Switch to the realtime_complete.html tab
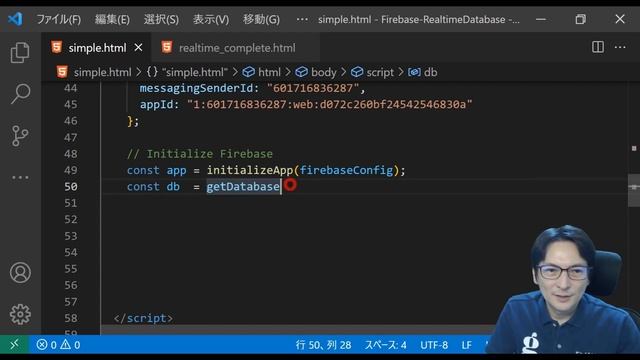This screenshot has height=360, width=640. coord(237,48)
